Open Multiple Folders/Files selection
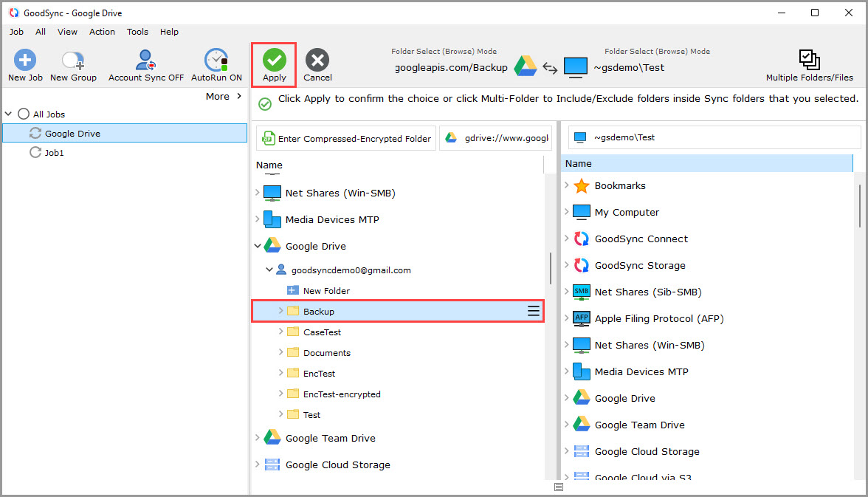 (x=809, y=64)
